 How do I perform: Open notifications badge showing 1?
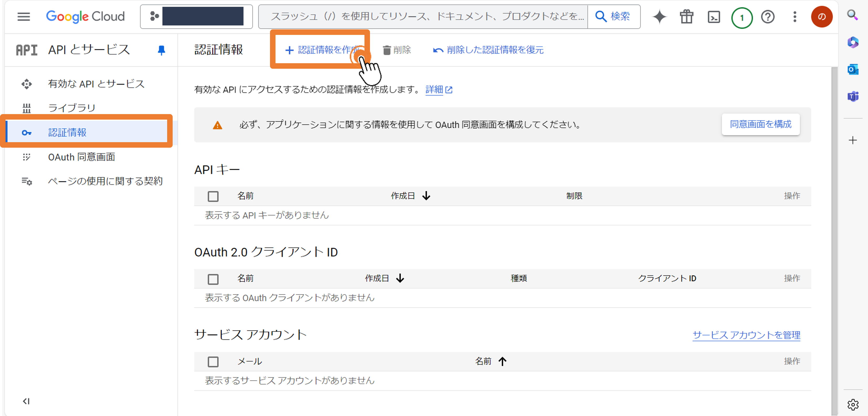click(x=742, y=18)
